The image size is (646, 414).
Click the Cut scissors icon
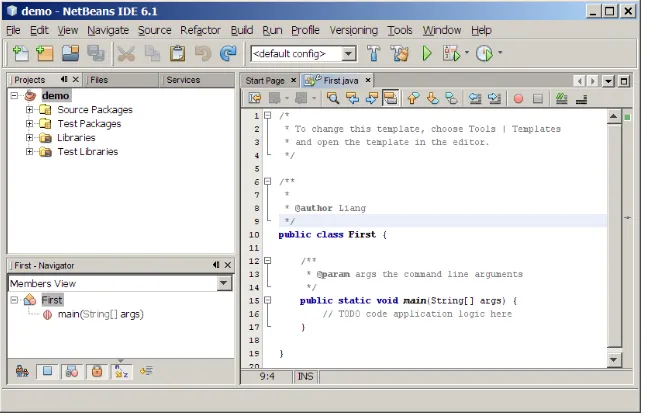126,54
